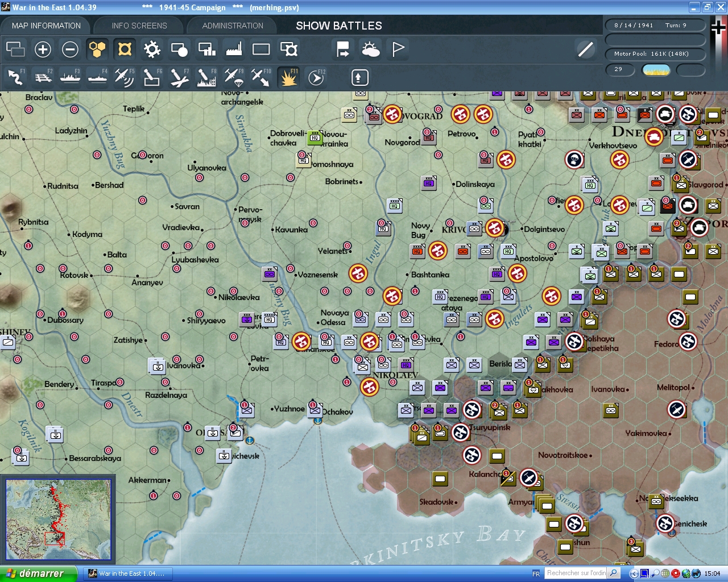This screenshot has width=728, height=582.
Task: Open the Administration tab
Action: point(233,26)
